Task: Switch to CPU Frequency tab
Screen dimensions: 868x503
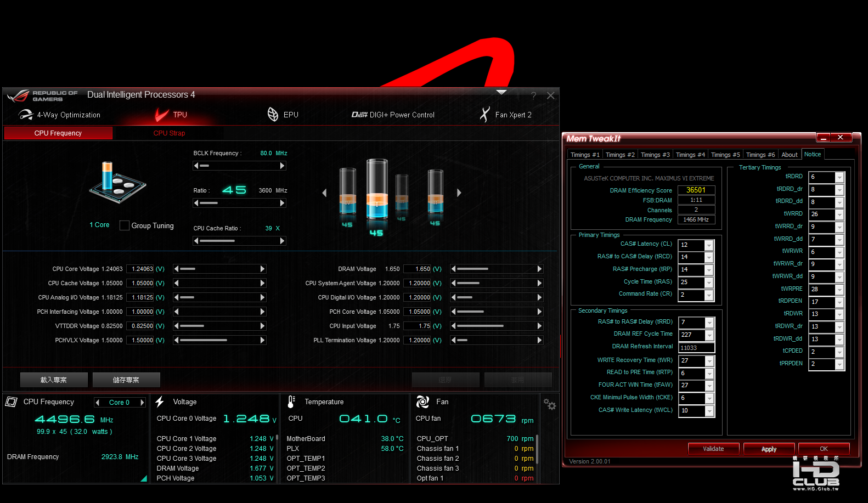Action: pyautogui.click(x=58, y=133)
